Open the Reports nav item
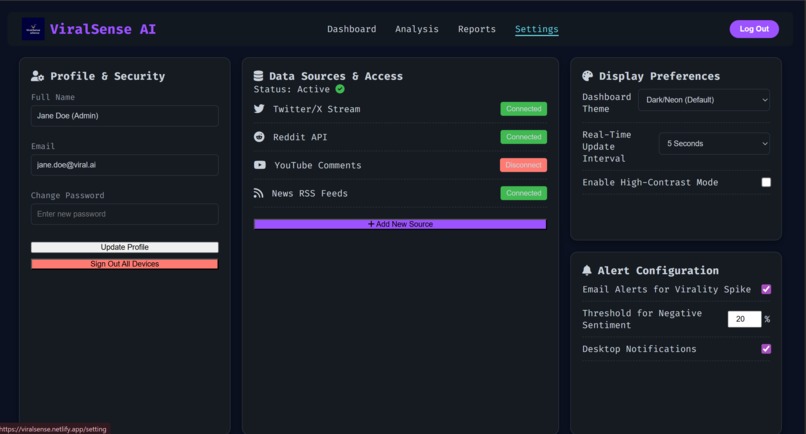 (477, 29)
